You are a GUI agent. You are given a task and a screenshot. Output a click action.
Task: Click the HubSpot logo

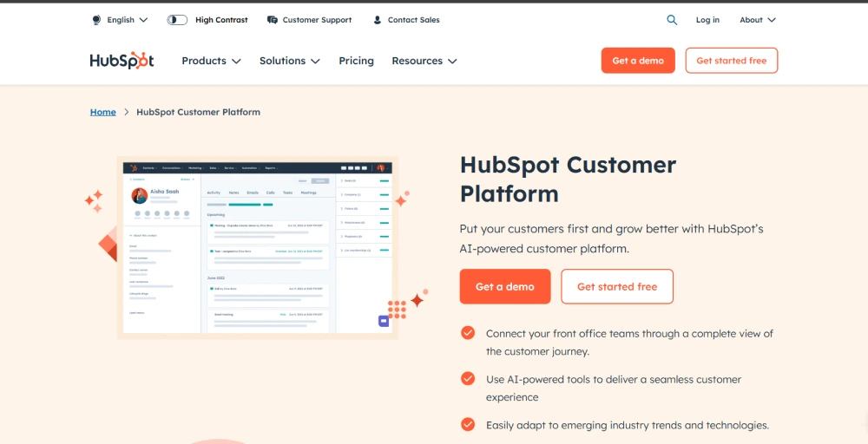(122, 61)
